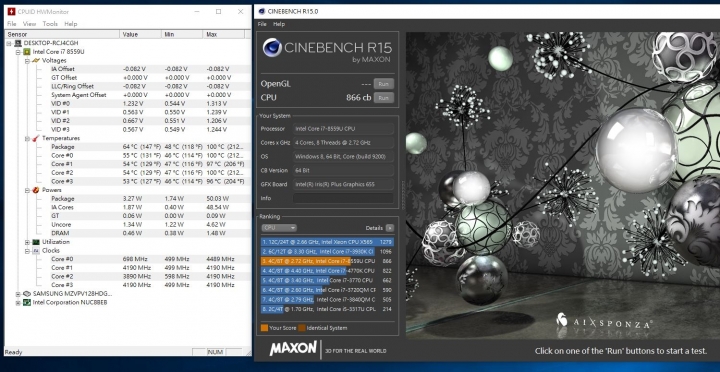Collapse the Powers section

27,190
